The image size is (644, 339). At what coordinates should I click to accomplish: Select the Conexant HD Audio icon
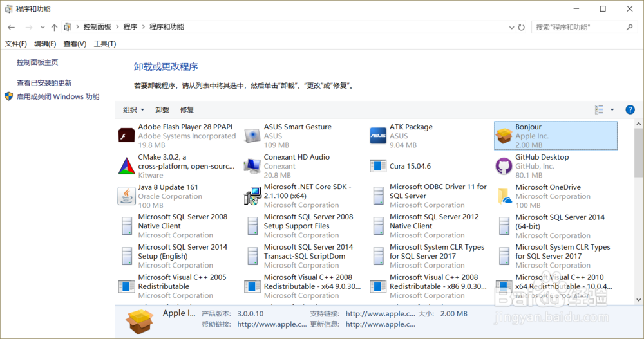(252, 166)
